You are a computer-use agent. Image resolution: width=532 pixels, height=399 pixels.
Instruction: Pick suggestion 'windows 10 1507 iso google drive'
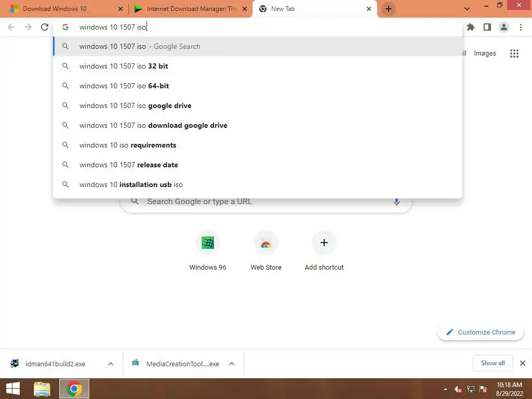coord(258,105)
